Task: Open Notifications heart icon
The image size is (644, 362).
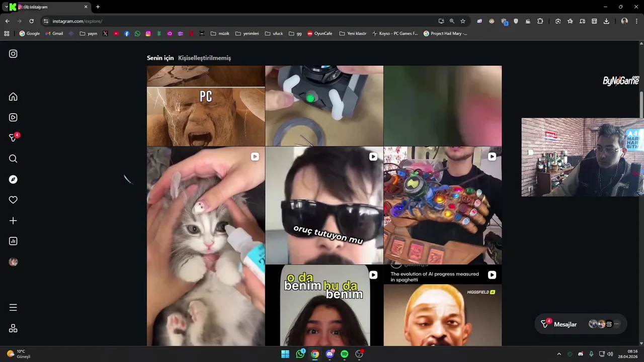Action: 13,200
